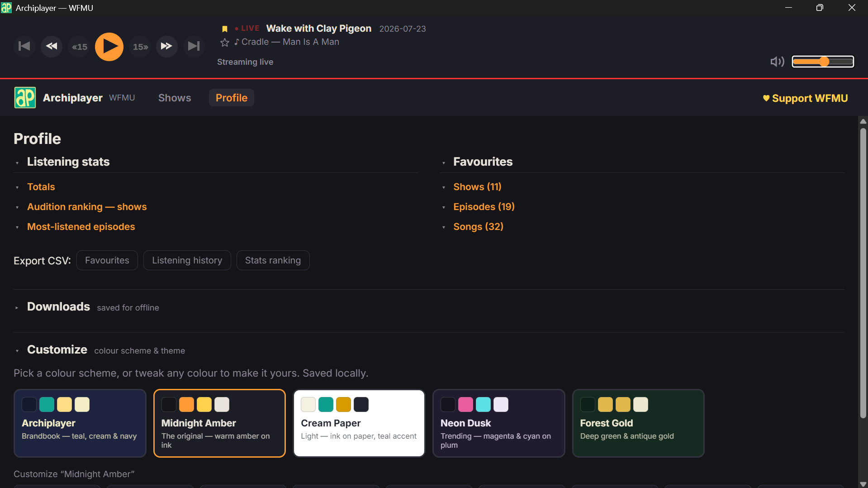Image resolution: width=868 pixels, height=488 pixels.
Task: Open the Support WFMU link
Action: 805,98
